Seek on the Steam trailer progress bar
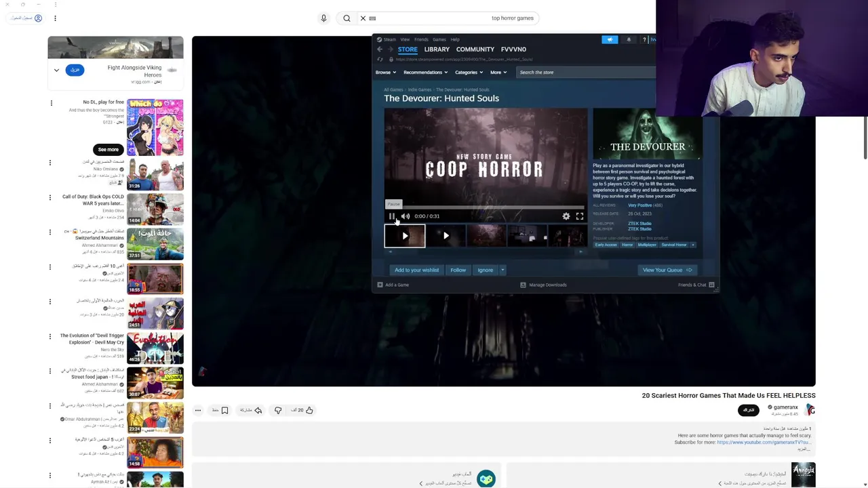The image size is (868, 488). point(484,207)
